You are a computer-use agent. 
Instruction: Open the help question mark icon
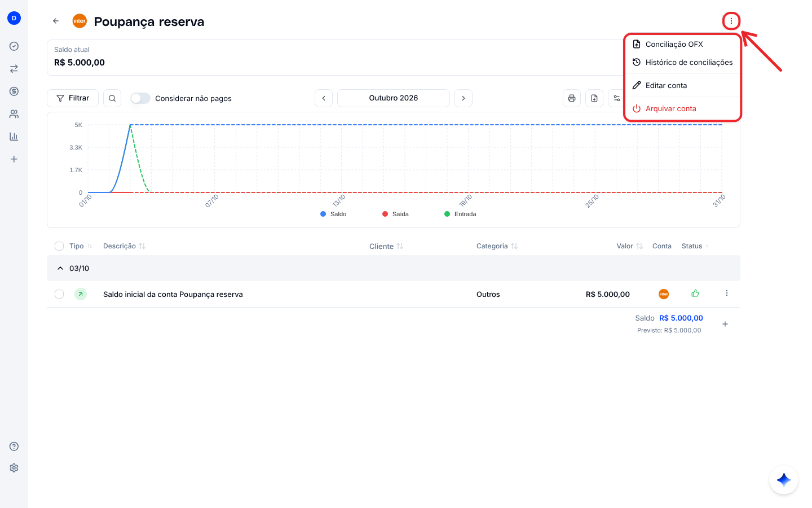pyautogui.click(x=14, y=446)
